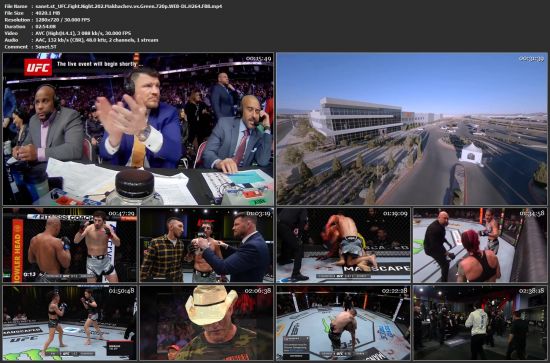Open the 01:34:58 red-haired fighter thumbnail
The width and height of the screenshot is (550, 363).
pyautogui.click(x=481, y=245)
